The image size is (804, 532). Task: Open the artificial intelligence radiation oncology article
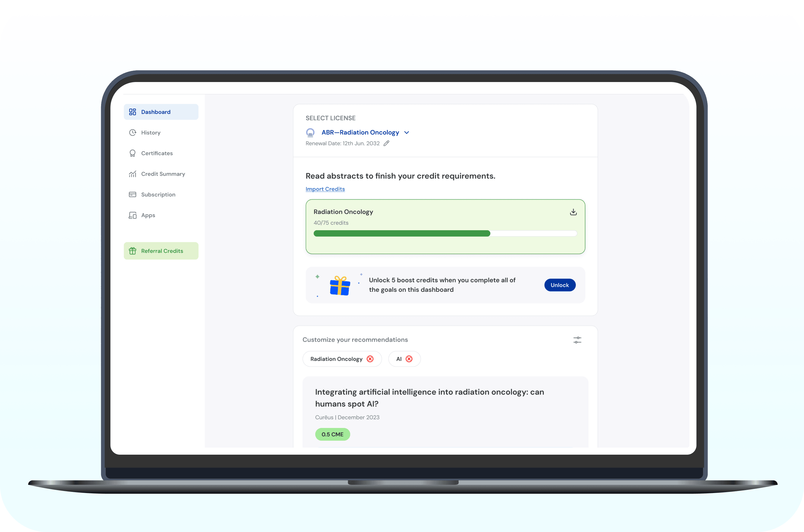point(429,398)
